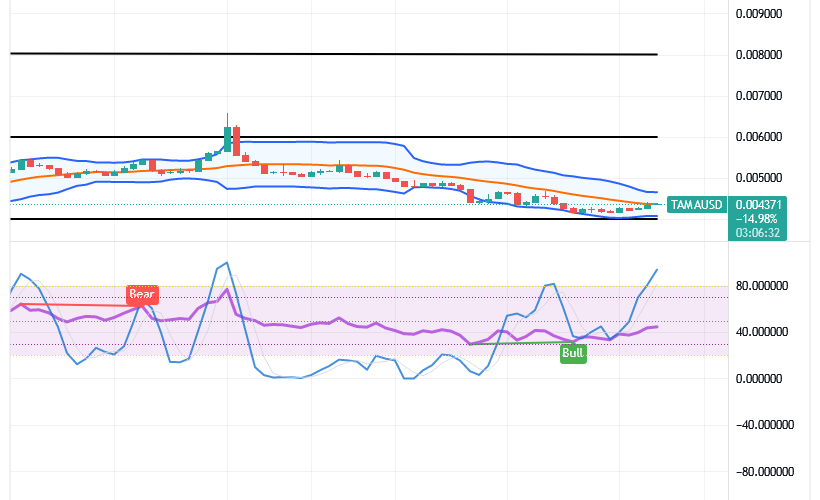The height and width of the screenshot is (500, 820).
Task: Click the 0.007000 price axis label
Action: [x=759, y=96]
